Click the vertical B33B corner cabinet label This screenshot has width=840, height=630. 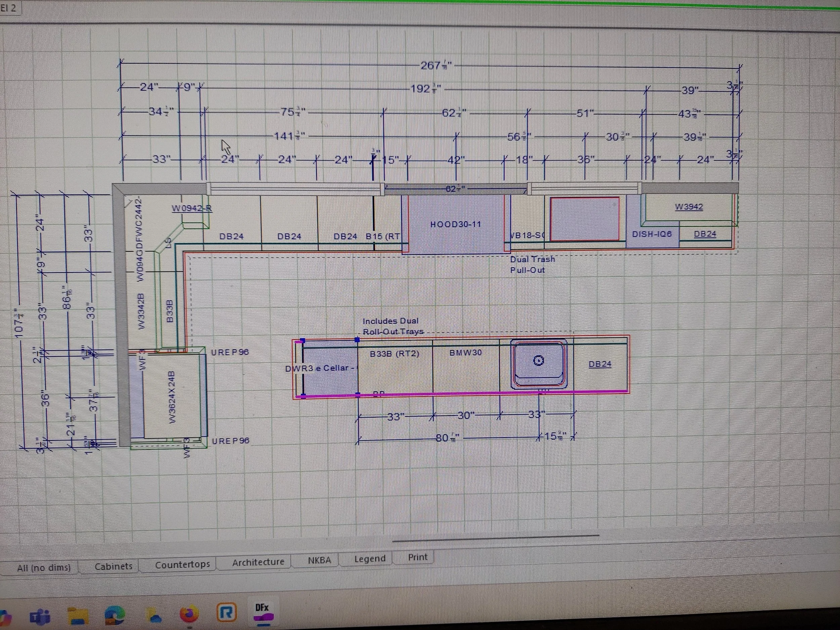[x=170, y=311]
